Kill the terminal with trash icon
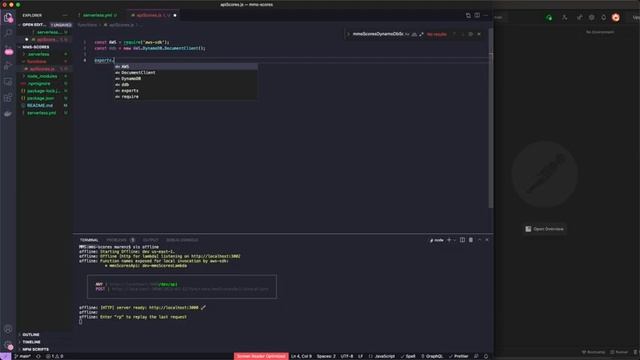The height and width of the screenshot is (360, 640). [x=471, y=240]
